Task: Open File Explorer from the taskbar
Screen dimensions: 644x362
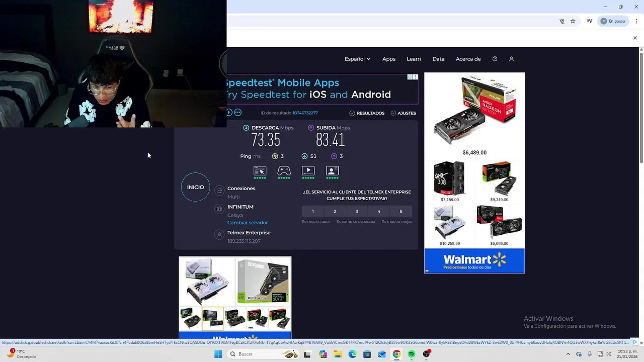Action: [x=337, y=354]
